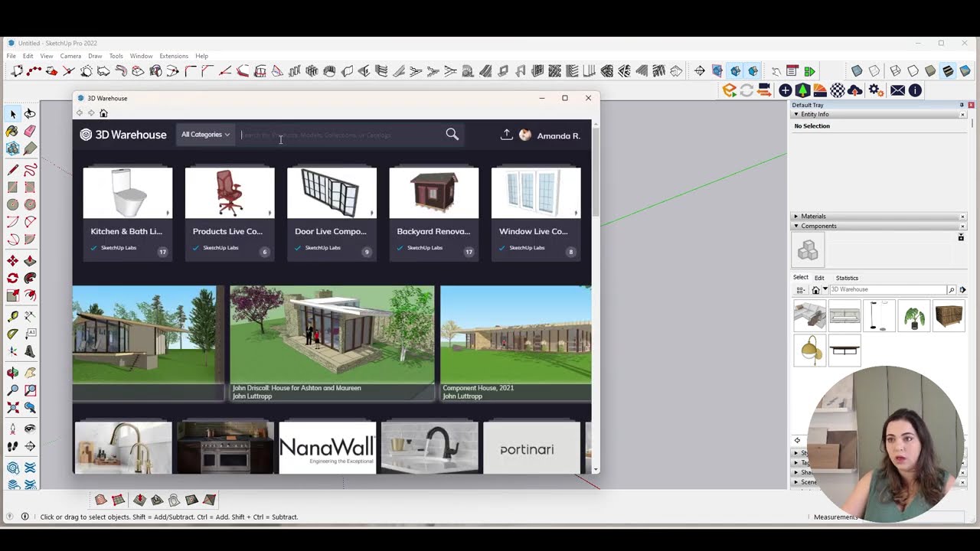Select the Push/Pull tool
Screen dimensions: 980x551
[x=30, y=261]
